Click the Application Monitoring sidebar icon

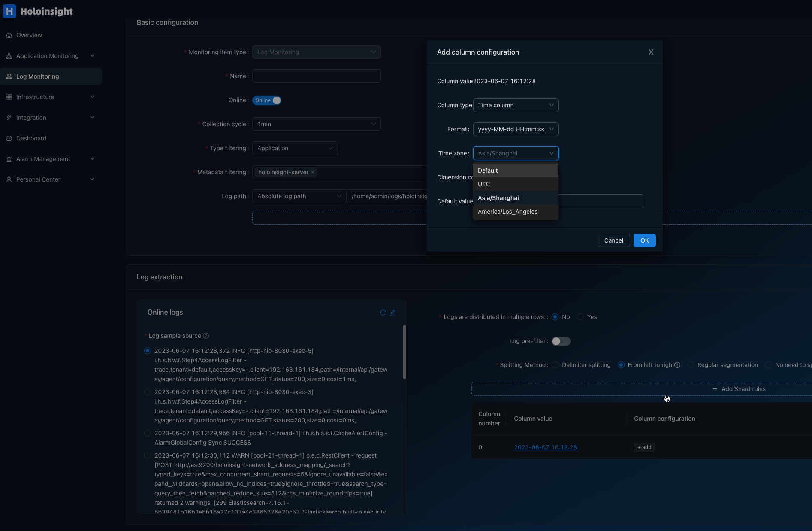pos(9,56)
